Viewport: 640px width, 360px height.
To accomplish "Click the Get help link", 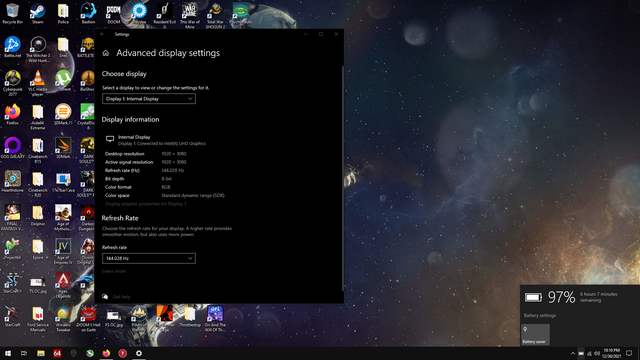I will [x=121, y=297].
